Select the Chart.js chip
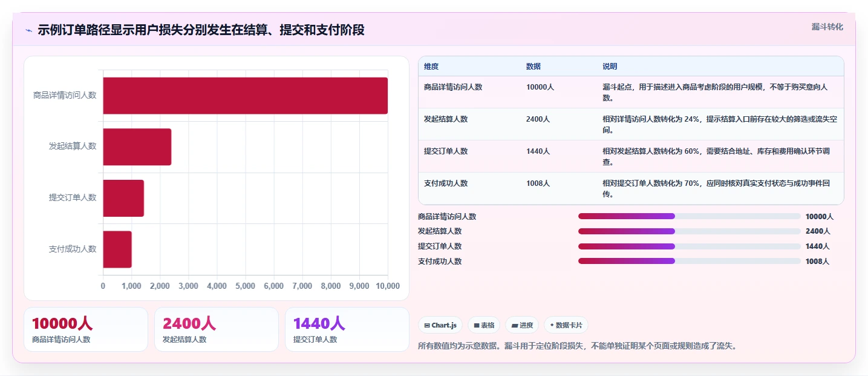This screenshot has width=868, height=376. point(440,325)
